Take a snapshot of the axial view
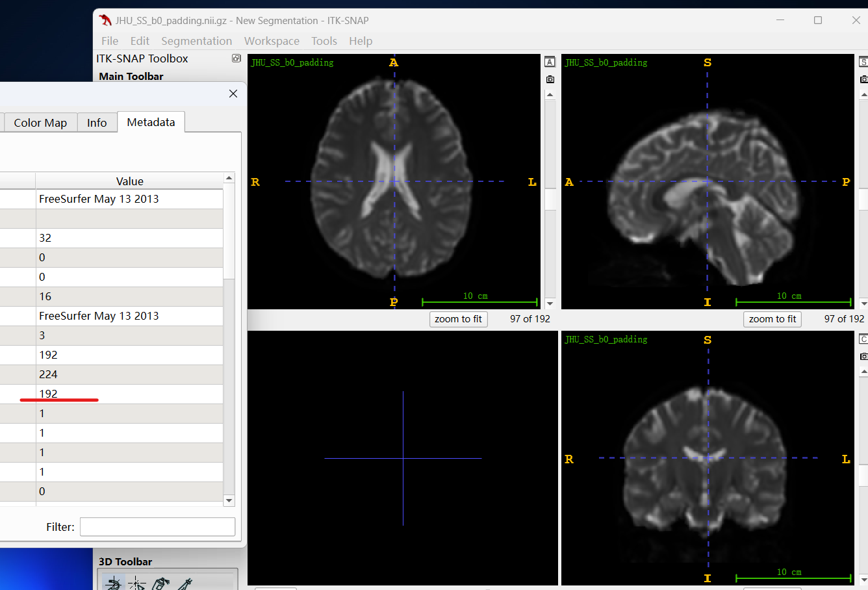Screen dimensions: 868x590 tap(550, 79)
